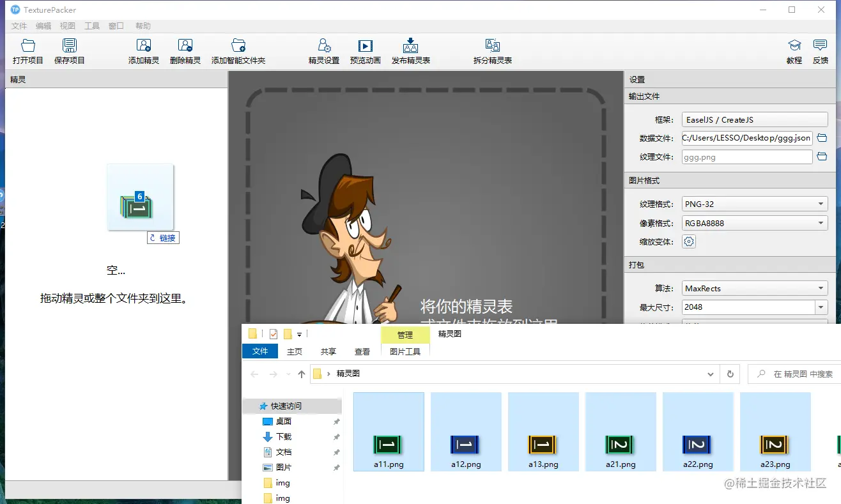Select a21.png thumbnail
Viewport: 841px width, 504px height.
click(x=621, y=432)
